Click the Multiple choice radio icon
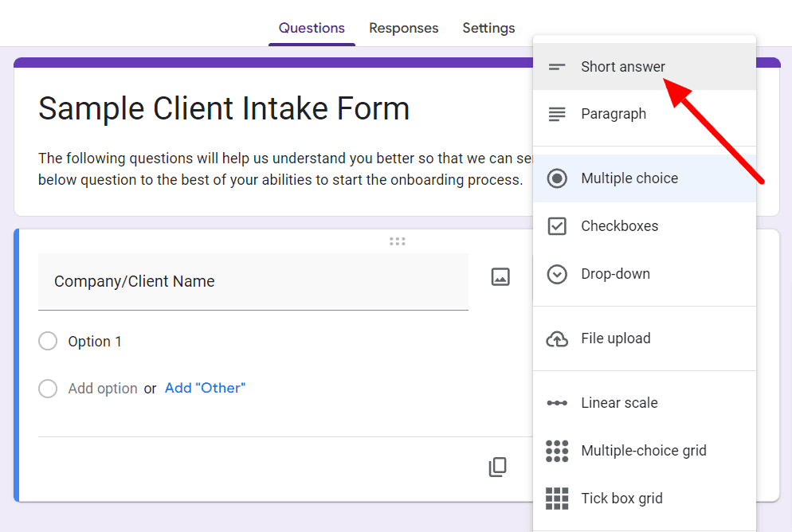Viewport: 792px width, 532px height. (x=557, y=178)
